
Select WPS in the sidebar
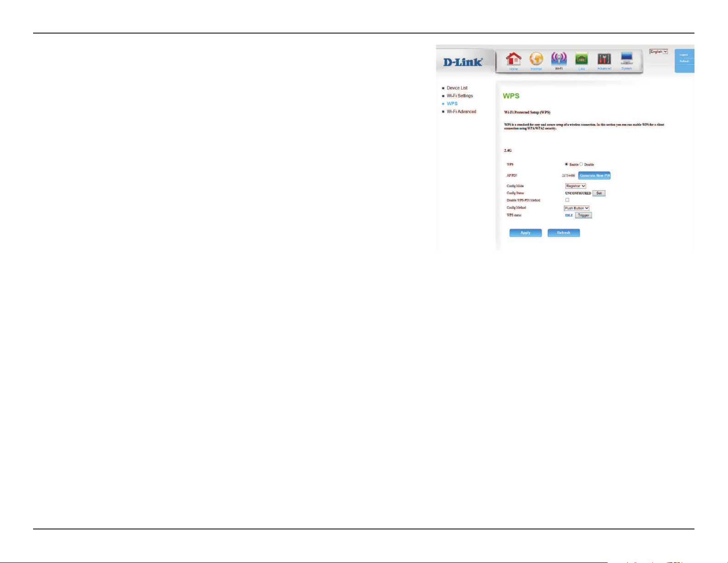click(452, 103)
